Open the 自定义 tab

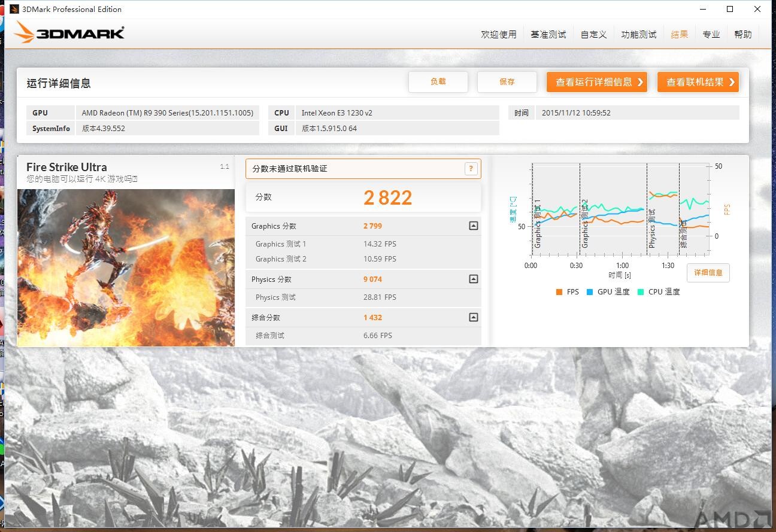click(593, 35)
